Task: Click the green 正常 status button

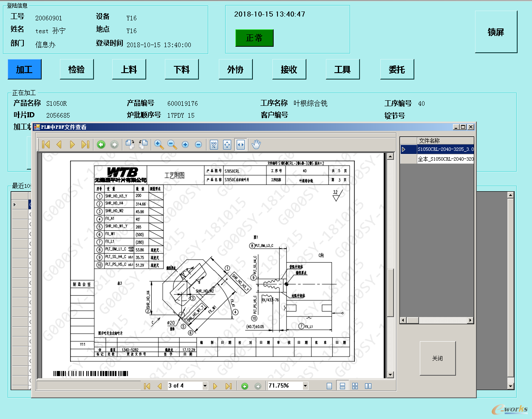Action: (x=255, y=38)
